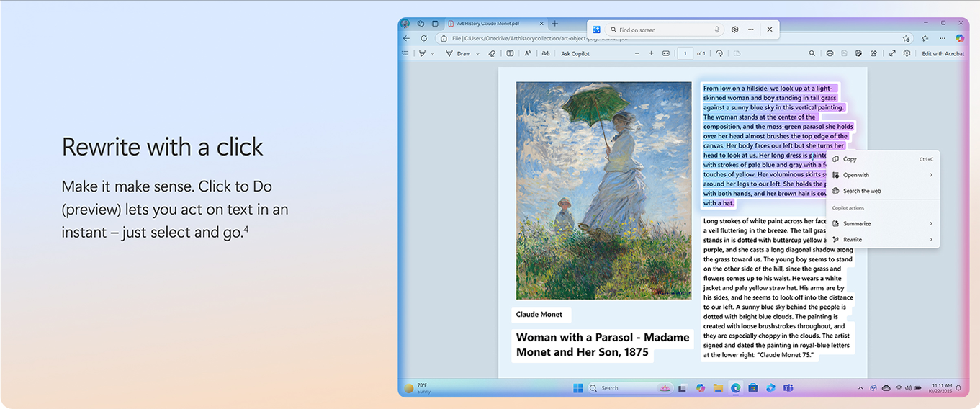Click the Copilot icon in browser toolbar
This screenshot has height=409, width=980.
click(959, 38)
